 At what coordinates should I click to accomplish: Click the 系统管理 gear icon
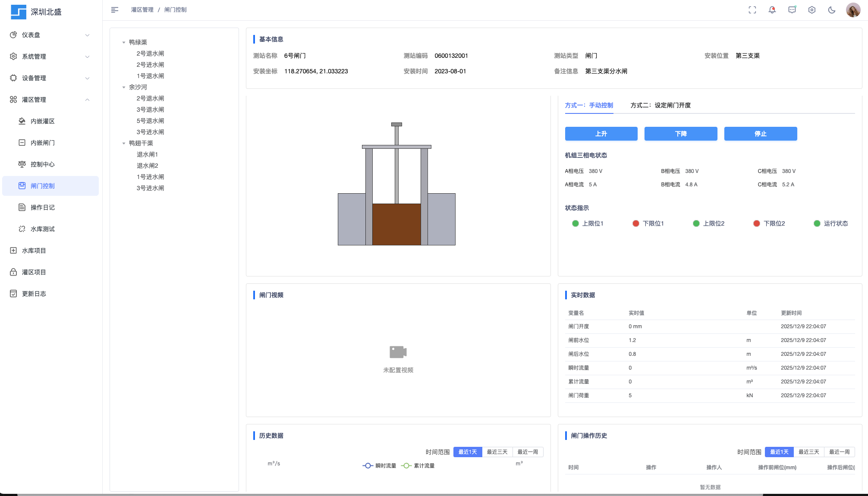pyautogui.click(x=13, y=57)
